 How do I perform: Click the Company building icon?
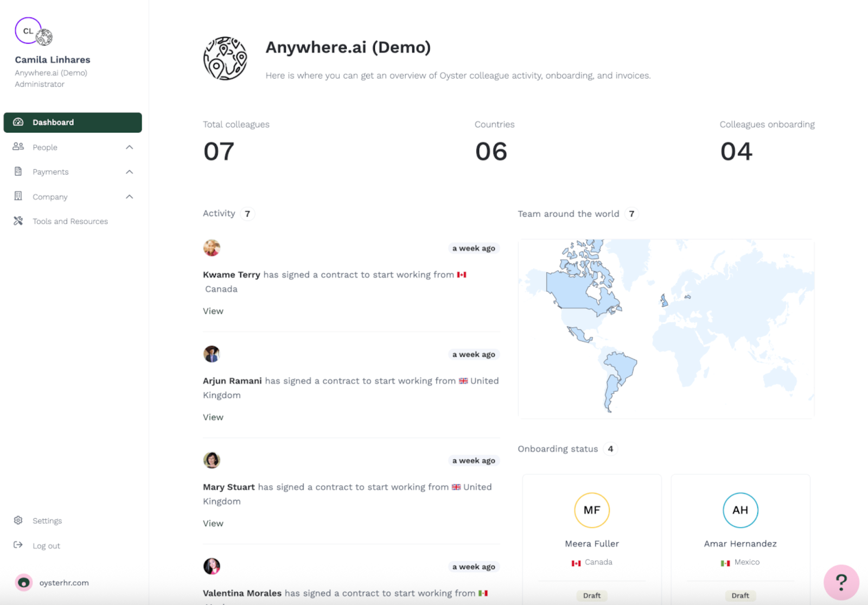point(18,196)
